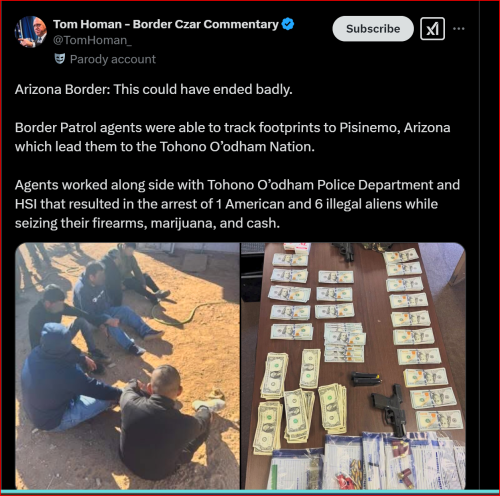Open the photo of seized cash
Viewport: 500px width, 496px height.
click(x=353, y=366)
